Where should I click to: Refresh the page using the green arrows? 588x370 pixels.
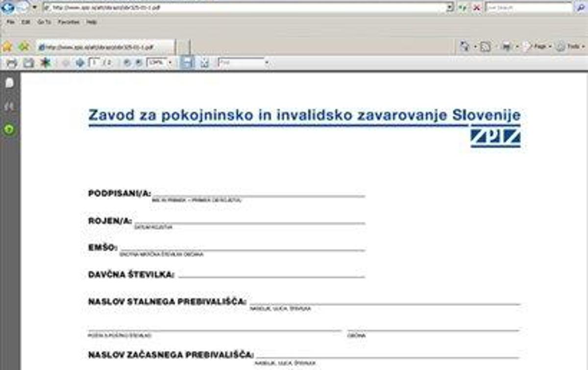click(x=463, y=8)
